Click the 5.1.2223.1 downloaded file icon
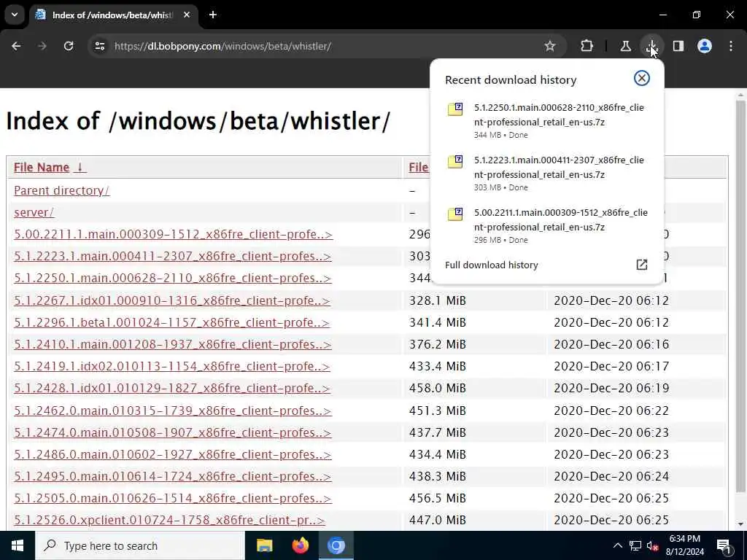The width and height of the screenshot is (747, 560). (455, 161)
